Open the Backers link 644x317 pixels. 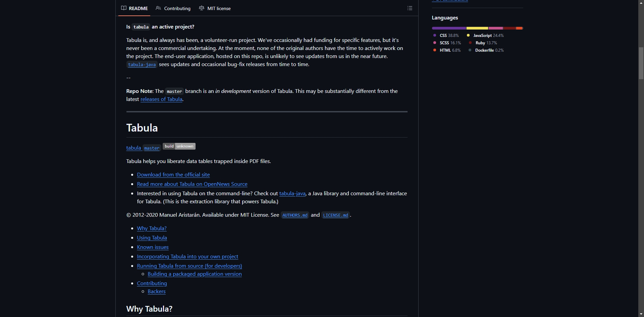tap(157, 292)
